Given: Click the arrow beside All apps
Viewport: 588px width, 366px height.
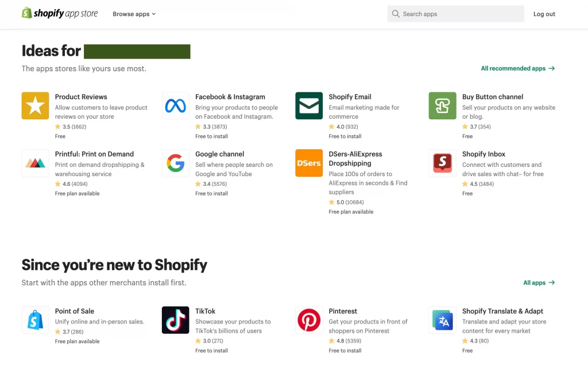Looking at the screenshot, I should pyautogui.click(x=552, y=282).
